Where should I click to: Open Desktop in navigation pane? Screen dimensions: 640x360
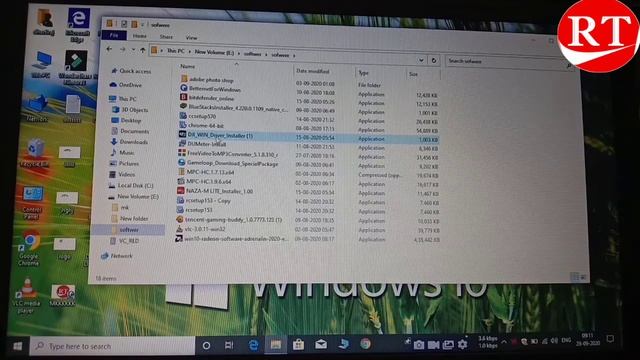tap(126, 120)
